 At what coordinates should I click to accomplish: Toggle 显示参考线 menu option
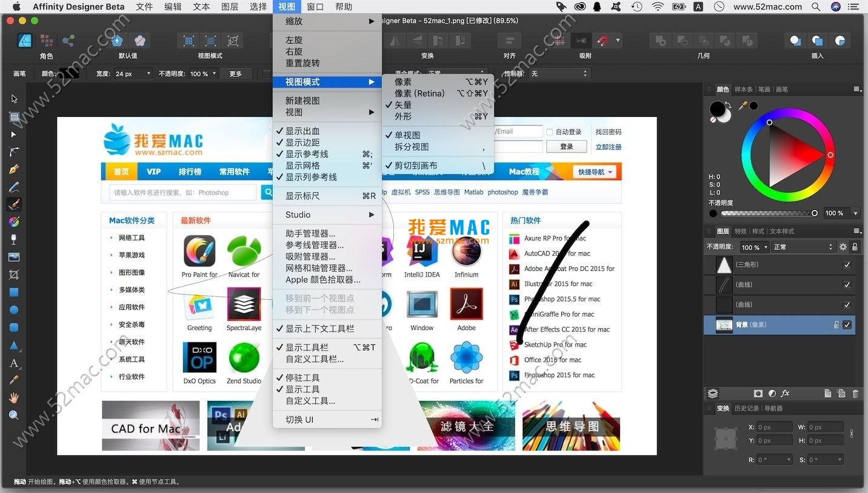point(327,154)
